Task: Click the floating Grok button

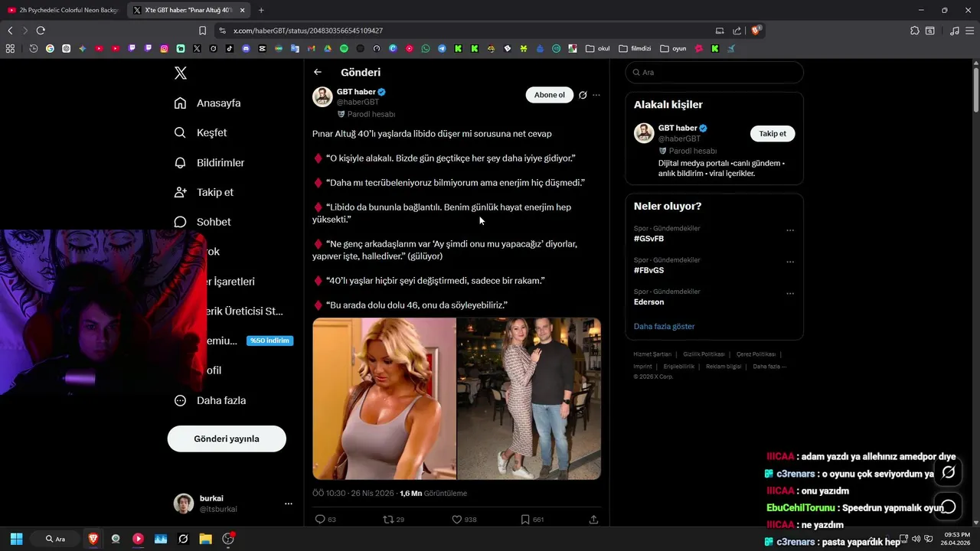Action: tap(948, 472)
